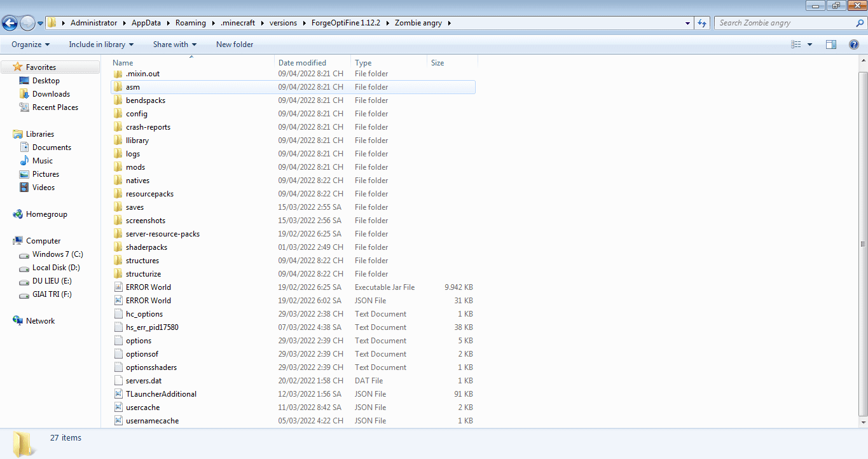The width and height of the screenshot is (868, 459).
Task: Click the Downloads icon in Favorites
Action: point(24,94)
